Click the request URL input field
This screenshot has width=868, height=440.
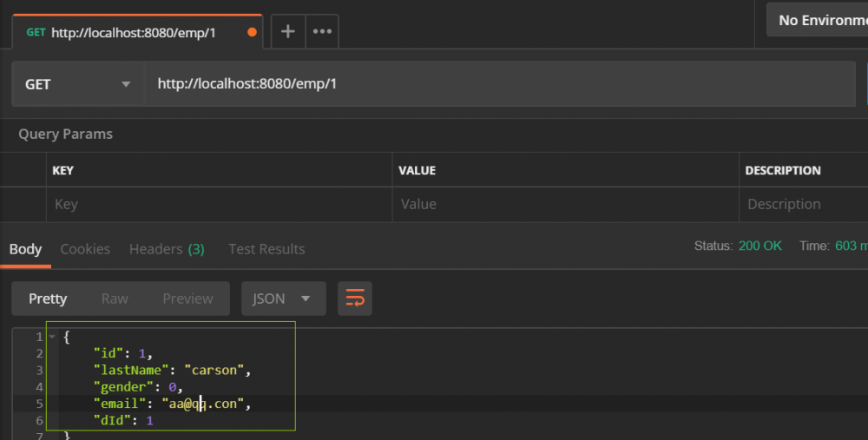point(499,84)
